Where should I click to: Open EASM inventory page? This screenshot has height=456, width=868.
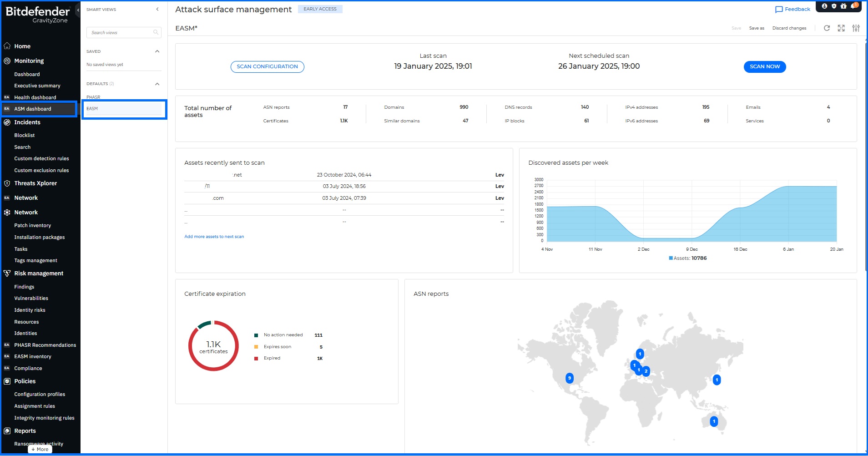tap(33, 356)
